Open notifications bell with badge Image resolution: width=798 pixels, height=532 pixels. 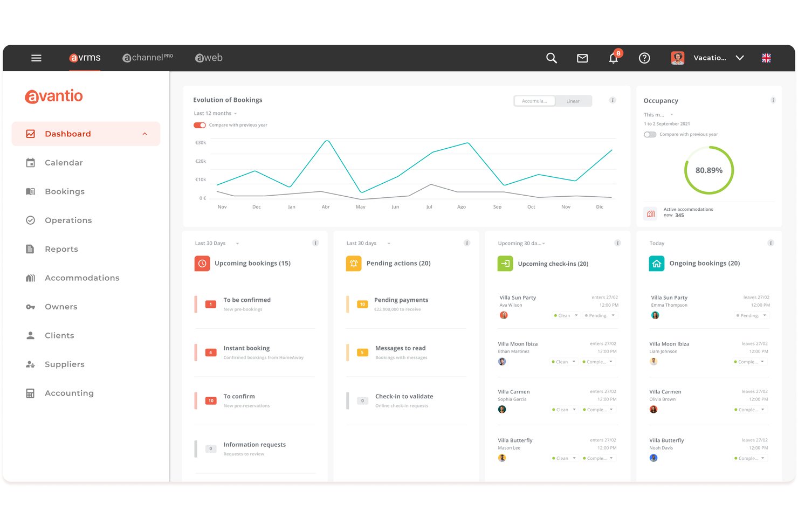point(615,57)
